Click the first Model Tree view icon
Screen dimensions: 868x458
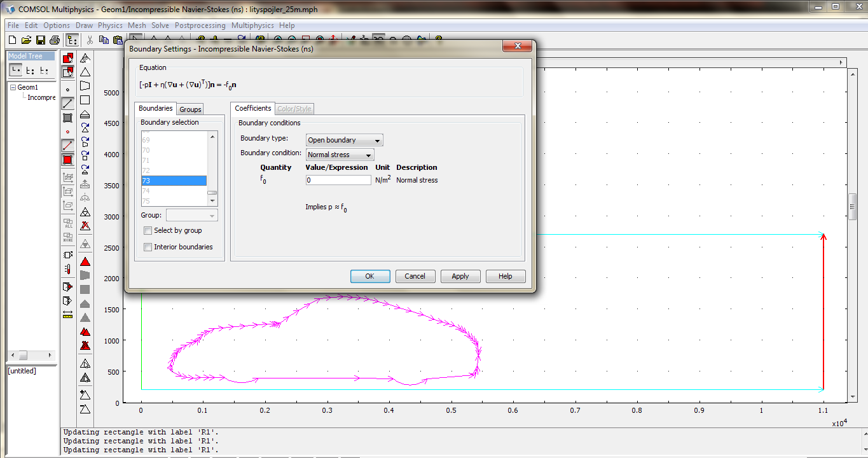(x=16, y=71)
